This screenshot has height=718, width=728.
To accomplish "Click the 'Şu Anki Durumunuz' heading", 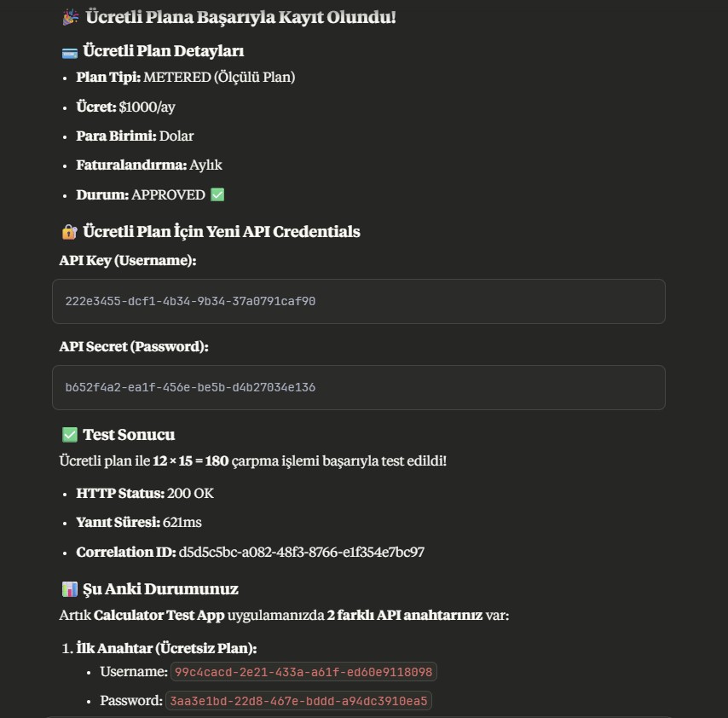I will tap(160, 589).
